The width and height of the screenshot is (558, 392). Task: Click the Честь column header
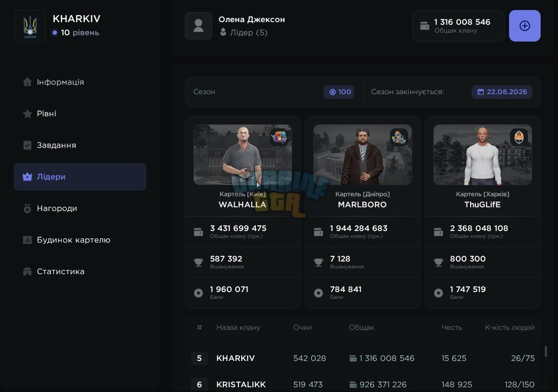[452, 327]
